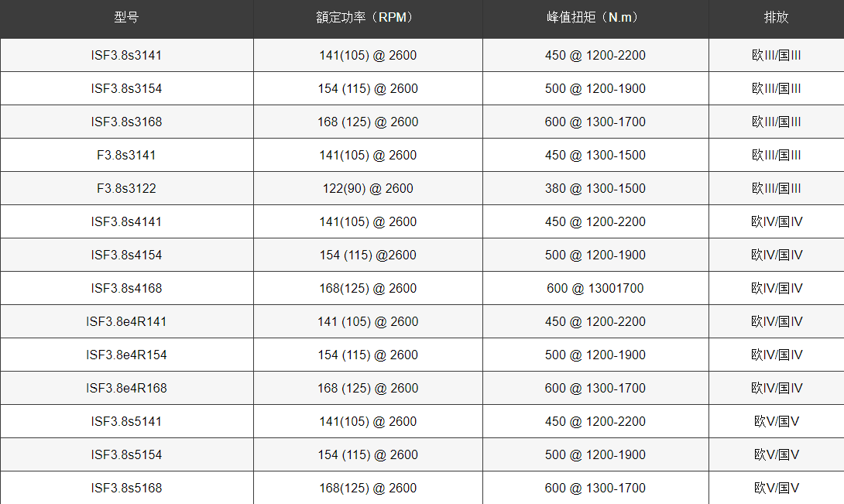Screen dimensions: 844x504
Task: Select model cell ISF3.8s5154
Action: click(126, 455)
